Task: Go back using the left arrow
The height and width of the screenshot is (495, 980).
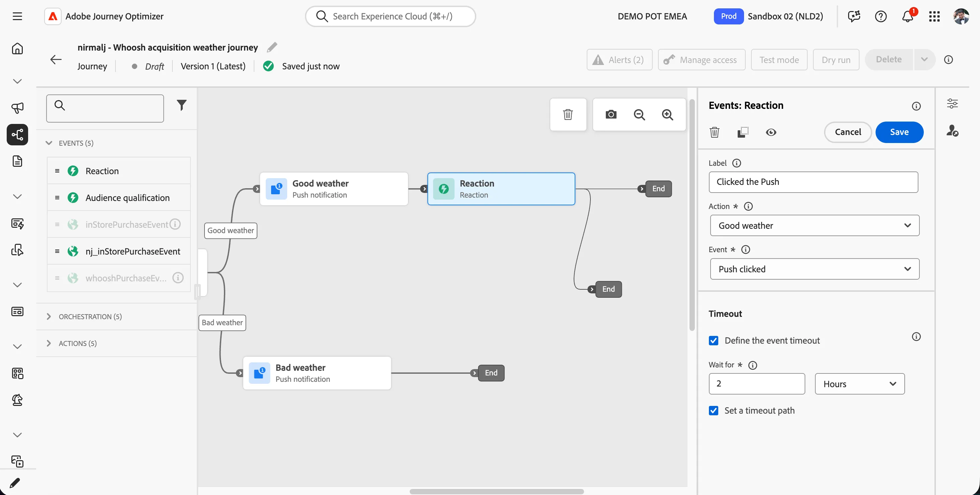Action: click(56, 59)
